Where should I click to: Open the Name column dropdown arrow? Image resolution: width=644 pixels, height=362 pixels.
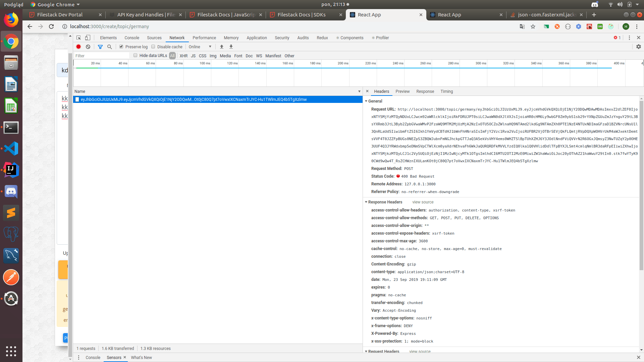point(359,91)
